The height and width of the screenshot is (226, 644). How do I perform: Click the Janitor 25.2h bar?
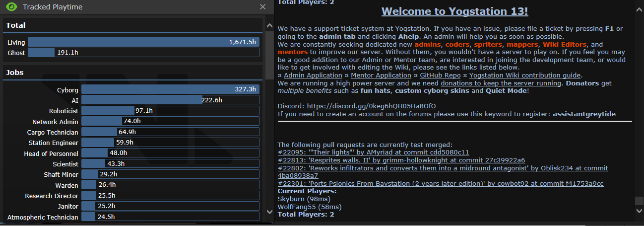[170, 206]
